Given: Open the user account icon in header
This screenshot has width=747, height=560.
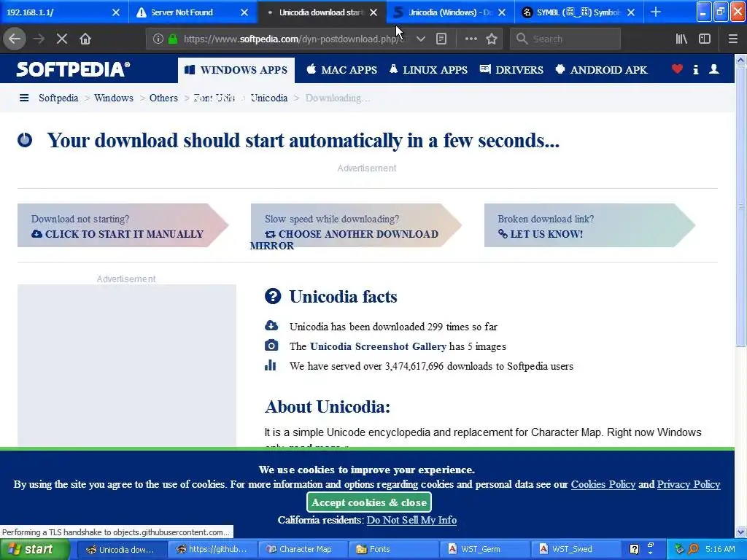Looking at the screenshot, I should pyautogui.click(x=713, y=69).
